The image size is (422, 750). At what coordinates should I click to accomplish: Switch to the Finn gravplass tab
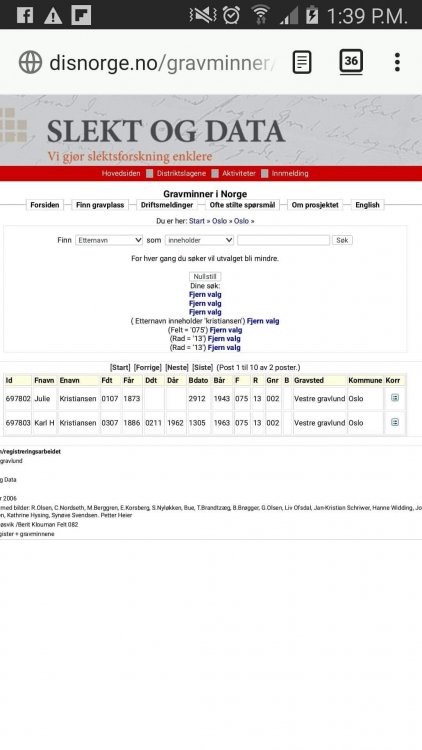coord(100,205)
